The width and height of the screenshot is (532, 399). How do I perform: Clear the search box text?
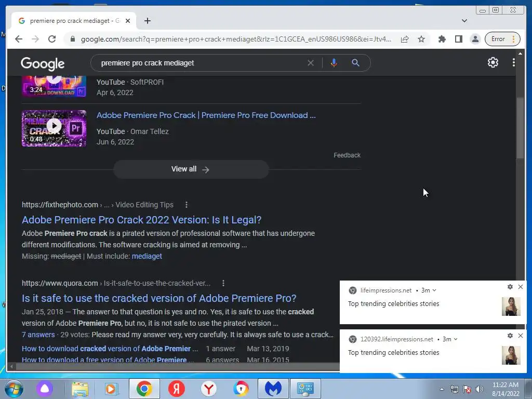(x=311, y=63)
